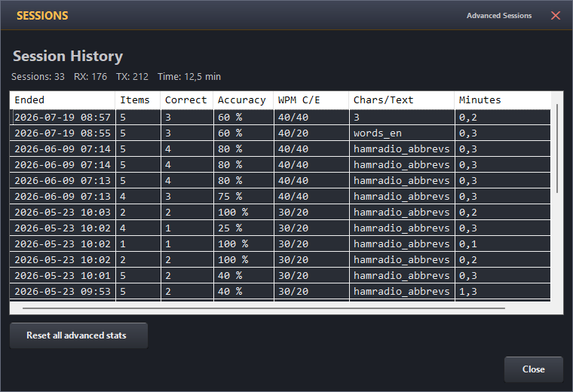Sort by the Accuracy column header
The image size is (573, 392).
[x=244, y=100]
